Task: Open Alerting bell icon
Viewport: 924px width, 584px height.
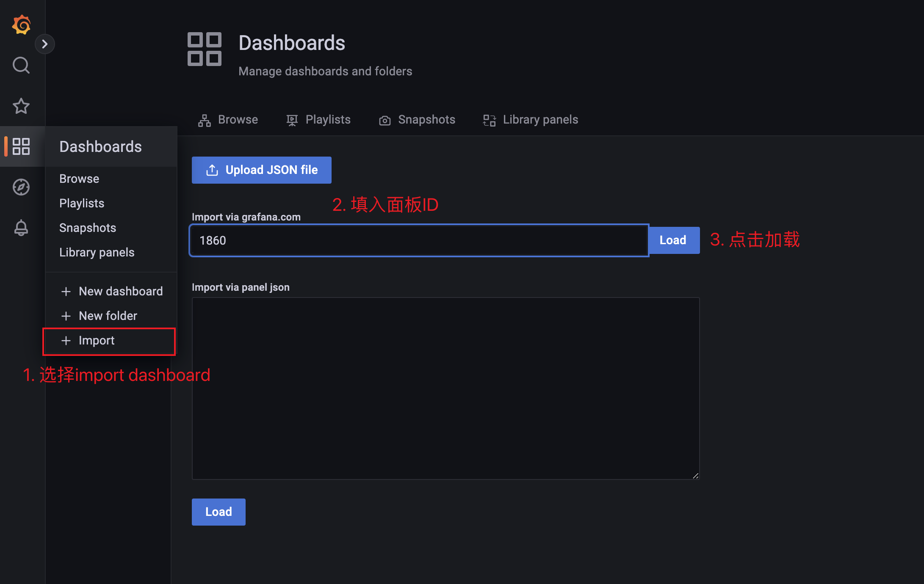Action: click(21, 228)
